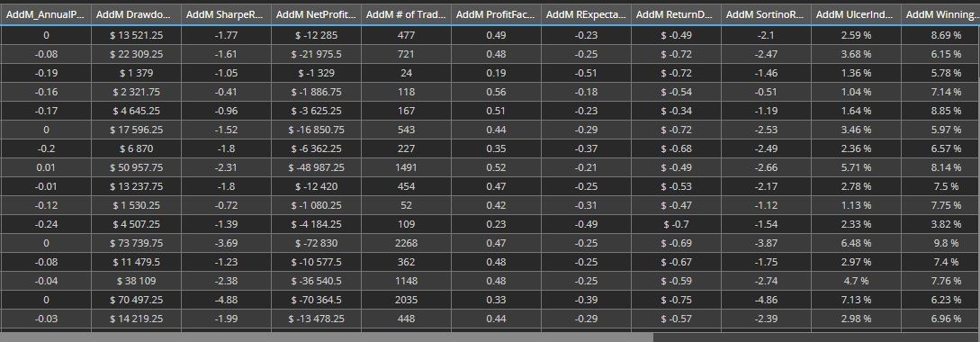Sort by AddM NetProfit column header
The width and height of the screenshot is (980, 342).
tap(316, 13)
